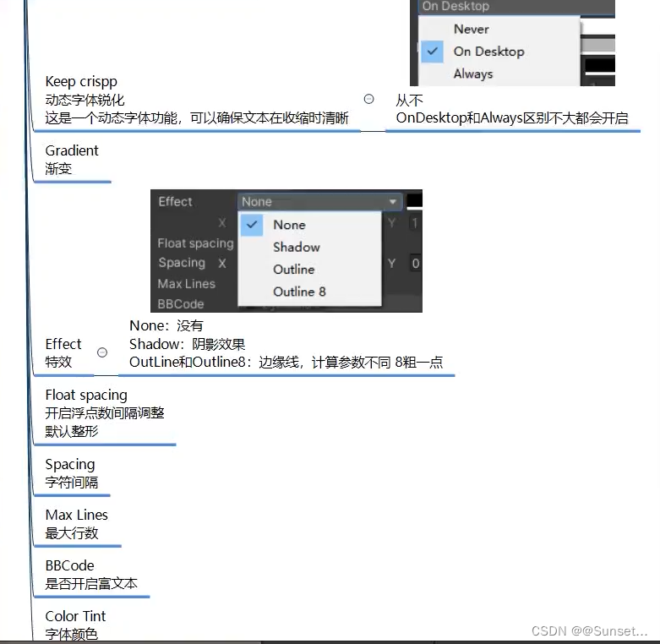Select Outline in Effect menu

[294, 270]
